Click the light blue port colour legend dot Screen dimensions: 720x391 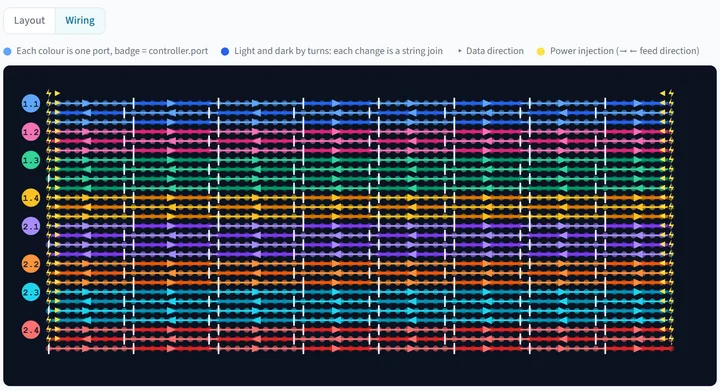click(7, 51)
